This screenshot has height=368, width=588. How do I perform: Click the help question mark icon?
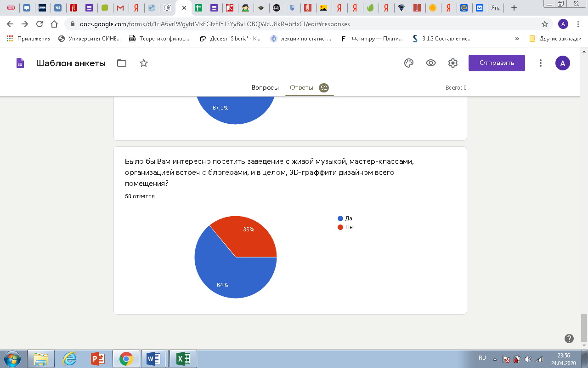click(x=569, y=339)
